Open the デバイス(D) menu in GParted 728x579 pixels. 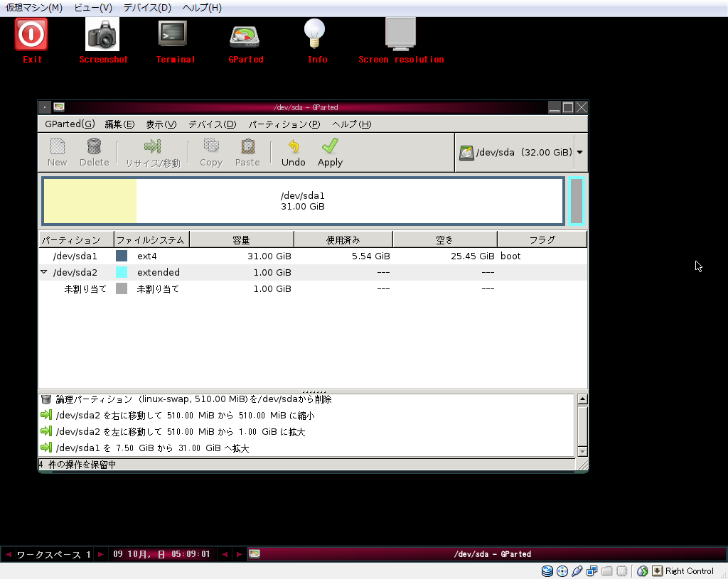[212, 124]
